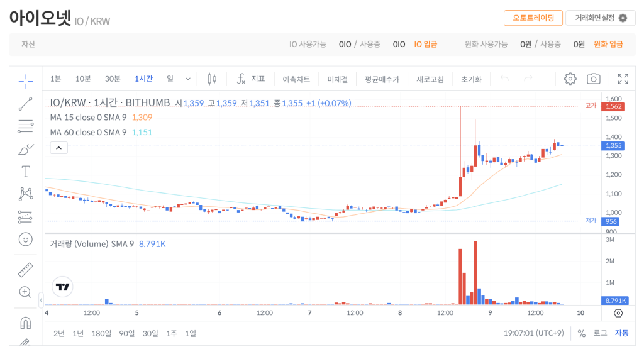Toggle the 예측차트 view

click(x=296, y=79)
